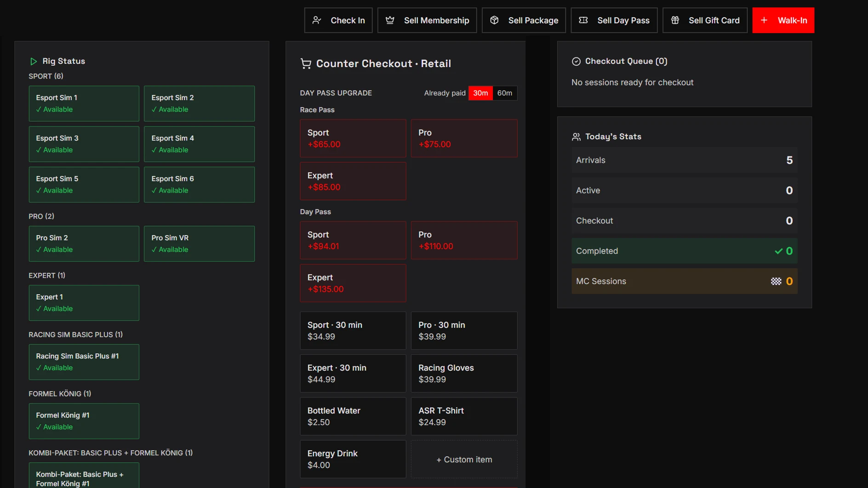Add Race Pass Sport +$65.00 upgrade

point(353,138)
